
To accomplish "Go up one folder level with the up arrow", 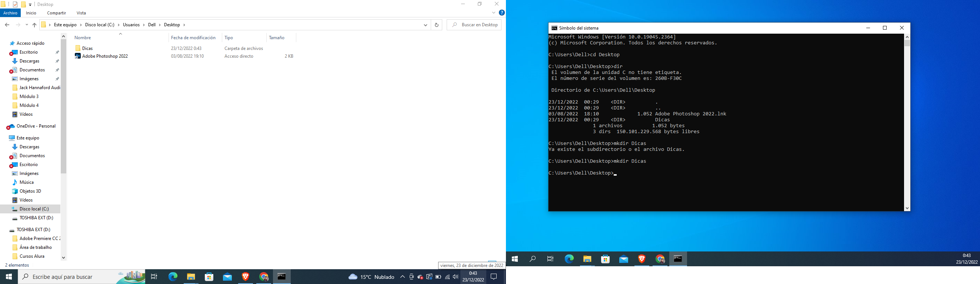I will (34, 25).
